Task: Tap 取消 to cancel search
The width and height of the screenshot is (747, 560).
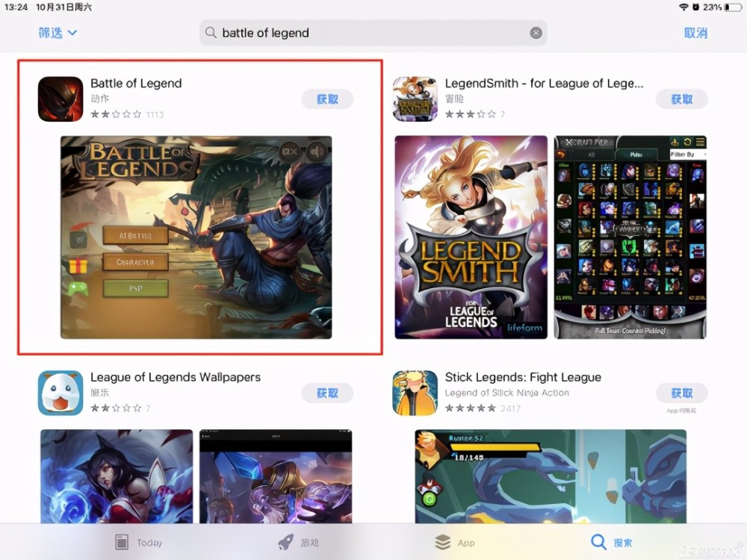Action: pyautogui.click(x=695, y=33)
